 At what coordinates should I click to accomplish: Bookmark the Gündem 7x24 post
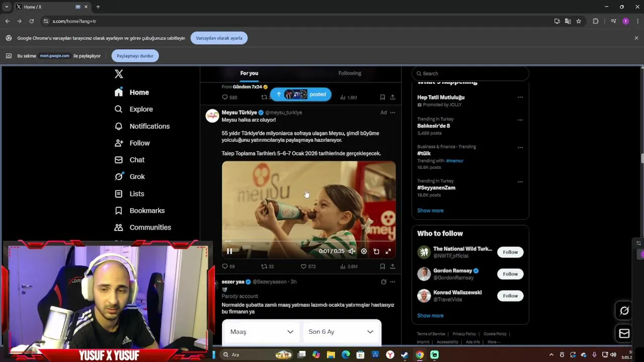tap(382, 98)
